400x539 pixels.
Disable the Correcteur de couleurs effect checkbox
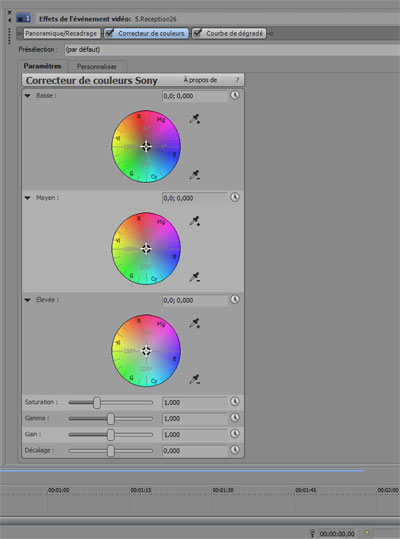(110, 33)
